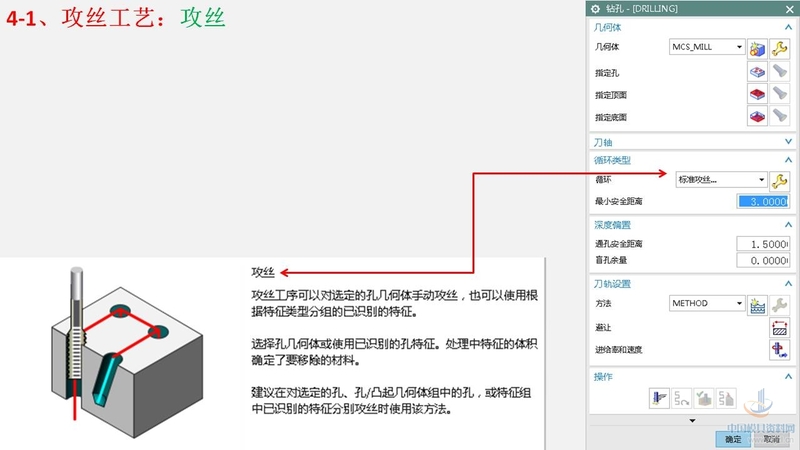Image resolution: width=800 pixels, height=450 pixels.
Task: Close the 钻孔 DRILLING dialog
Action: (789, 9)
